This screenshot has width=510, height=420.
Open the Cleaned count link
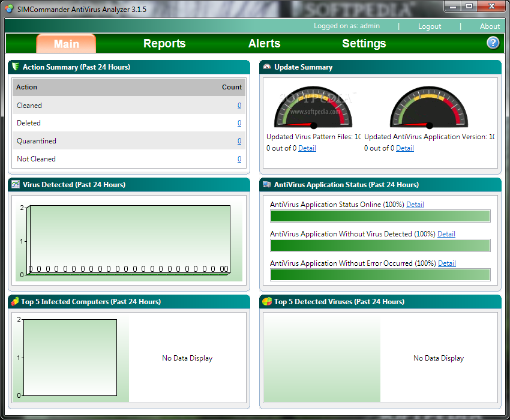(239, 106)
